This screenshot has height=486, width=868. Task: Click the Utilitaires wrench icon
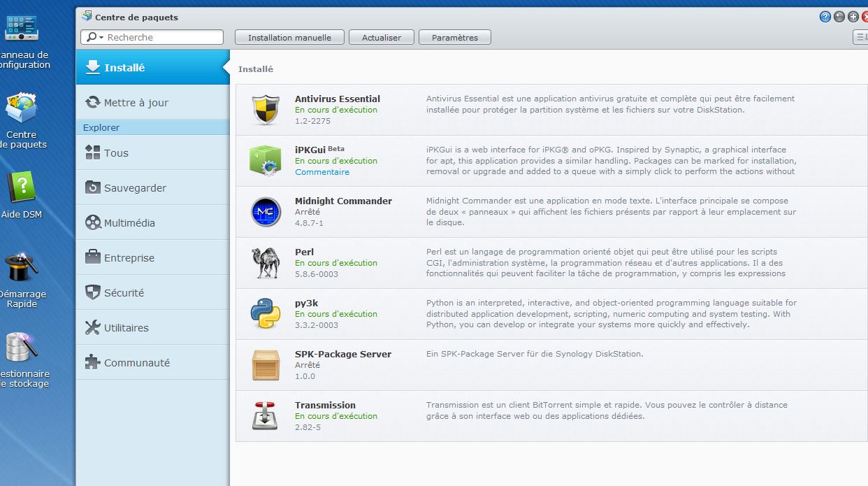point(92,327)
